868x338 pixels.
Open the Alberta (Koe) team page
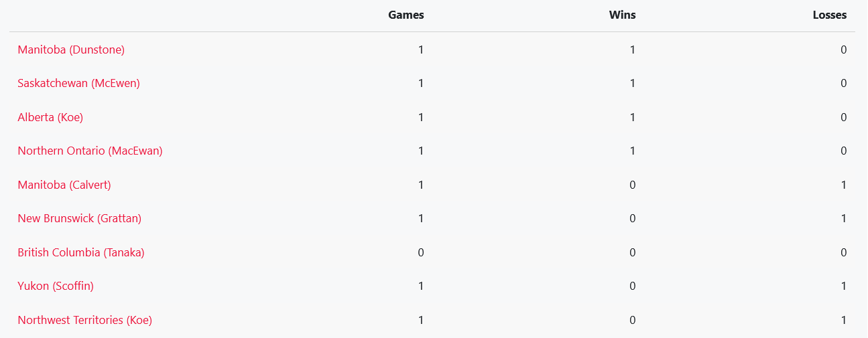[x=50, y=117]
